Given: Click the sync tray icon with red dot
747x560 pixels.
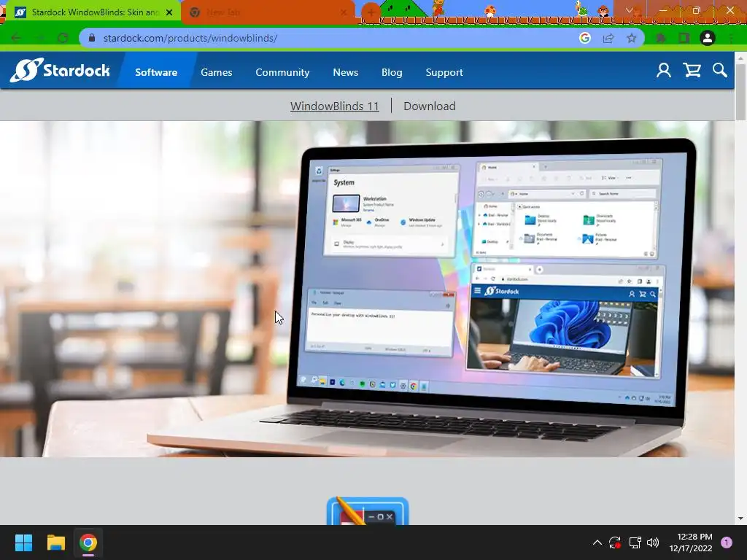Looking at the screenshot, I should tap(615, 542).
